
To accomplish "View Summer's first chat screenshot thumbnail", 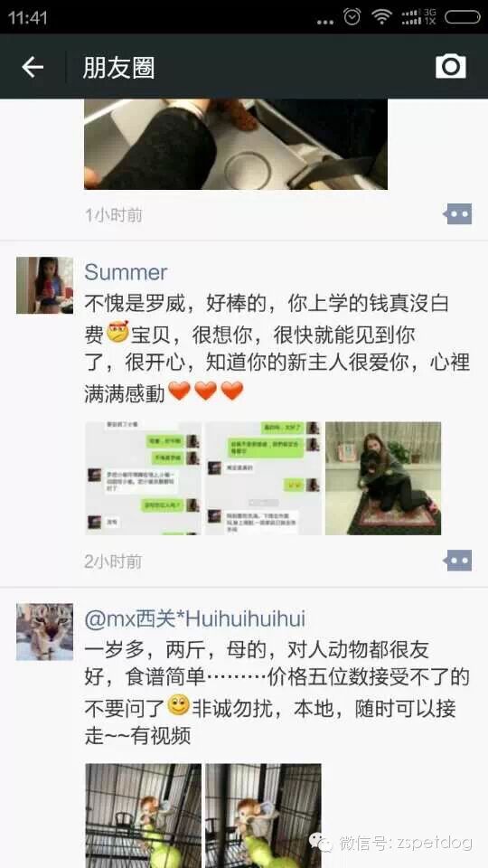I will coord(143,478).
